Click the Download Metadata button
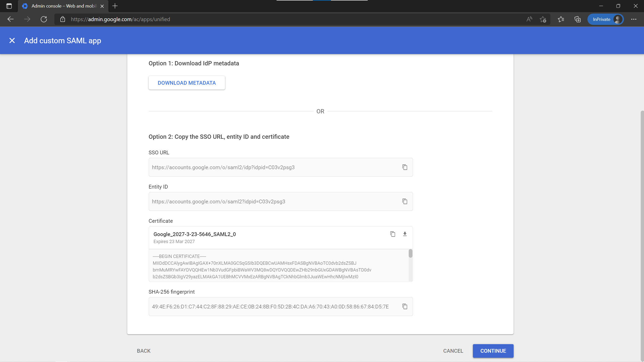Image resolution: width=644 pixels, height=362 pixels. tap(187, 83)
